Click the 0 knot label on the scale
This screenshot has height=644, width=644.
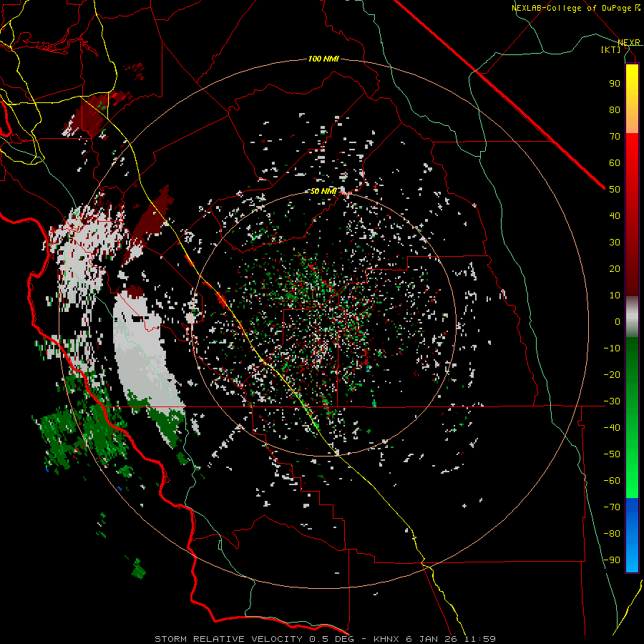pyautogui.click(x=618, y=321)
